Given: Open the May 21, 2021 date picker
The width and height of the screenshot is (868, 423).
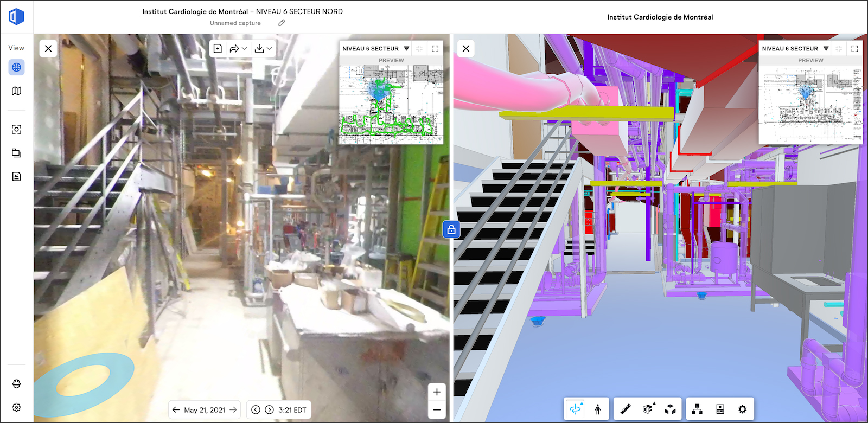Looking at the screenshot, I should coord(205,410).
